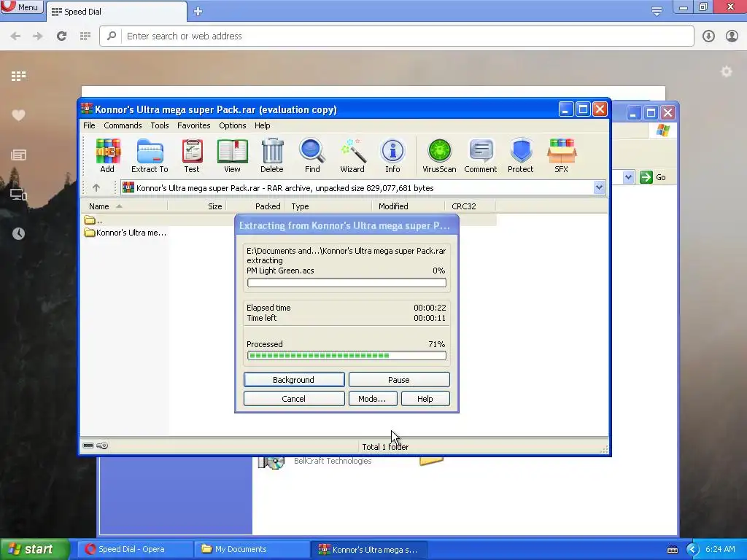
Task: Click the Info icon in WinRAR
Action: pos(392,156)
